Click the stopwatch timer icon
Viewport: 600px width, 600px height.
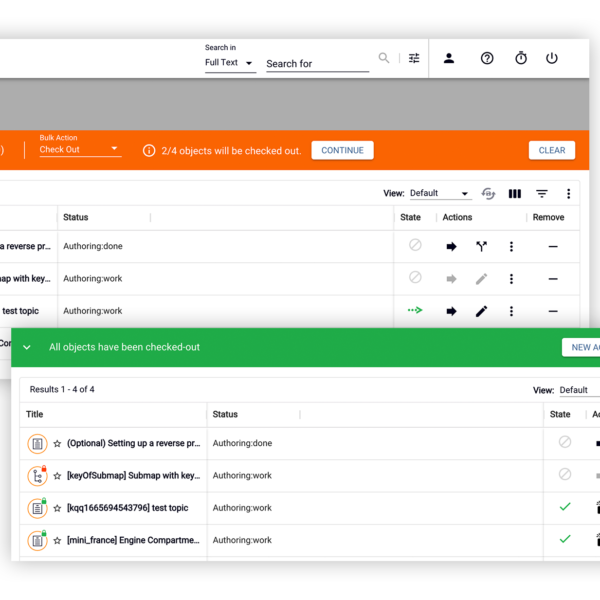521,58
